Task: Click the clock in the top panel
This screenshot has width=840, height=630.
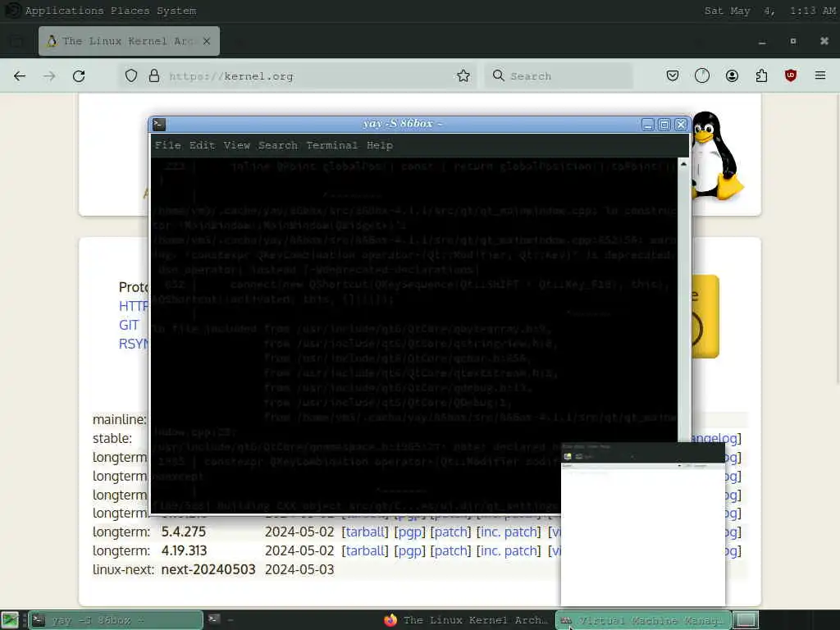Action: [769, 11]
